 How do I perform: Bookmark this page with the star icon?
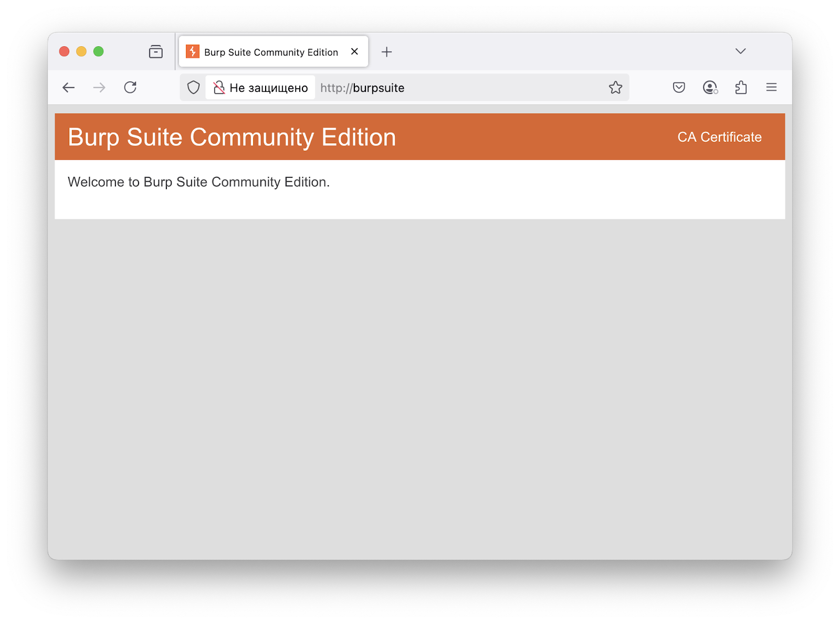(x=615, y=88)
